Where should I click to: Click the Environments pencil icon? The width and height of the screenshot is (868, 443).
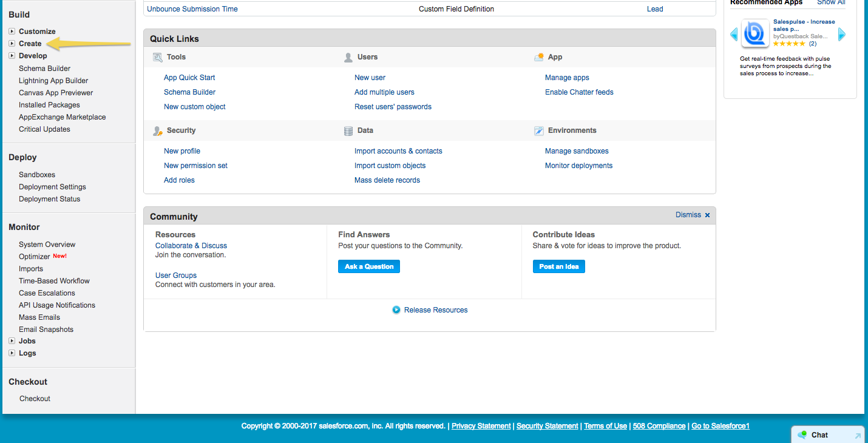(x=538, y=130)
